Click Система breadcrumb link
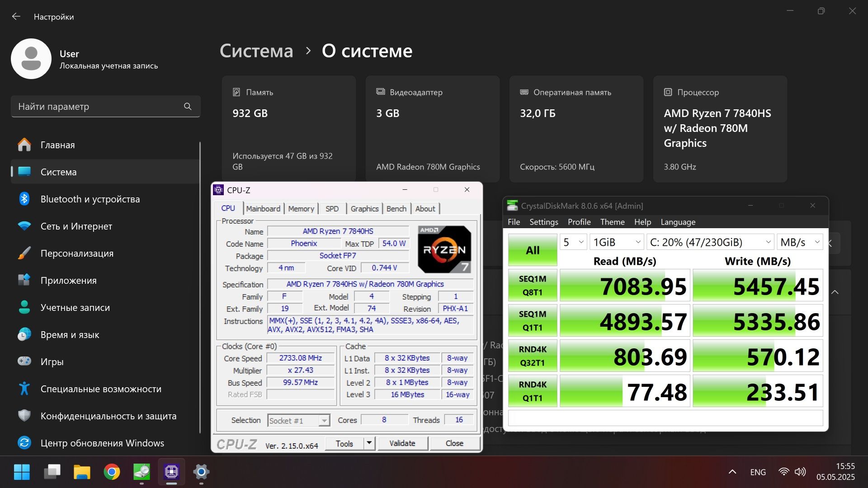 click(x=256, y=51)
